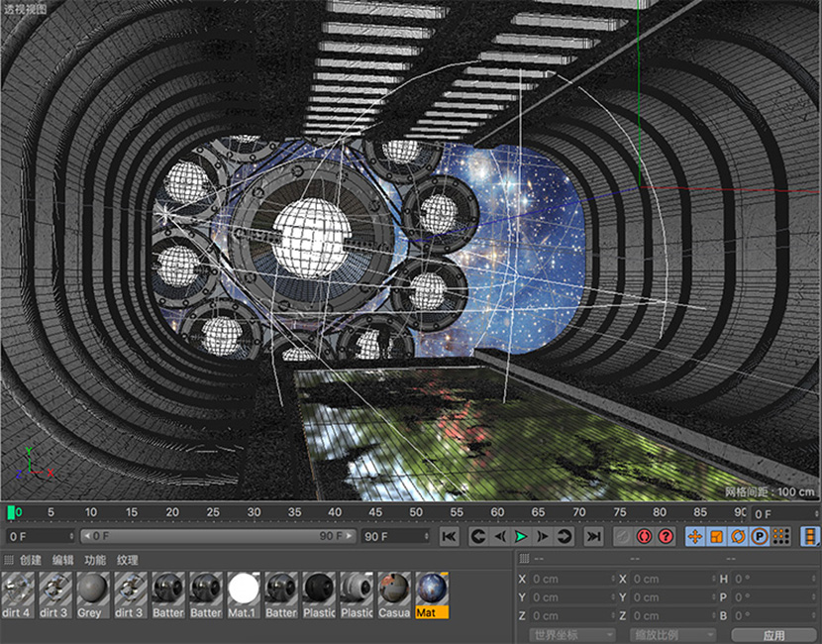Open the 纹理 menu in material manager
Image resolution: width=822 pixels, height=644 pixels.
coord(128,560)
